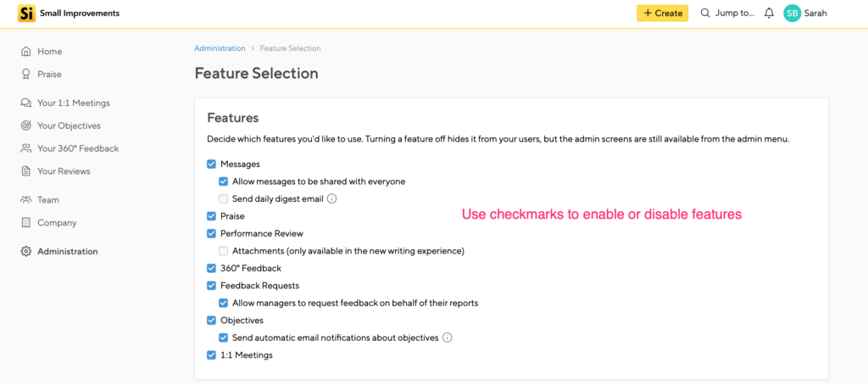Disable the 1:1 Meetings checkbox
The width and height of the screenshot is (868, 385).
point(211,355)
